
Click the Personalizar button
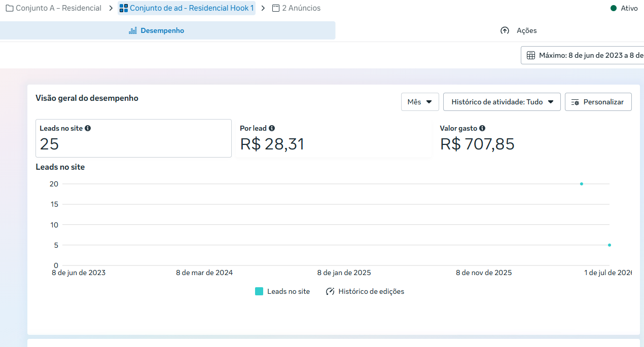[598, 102]
